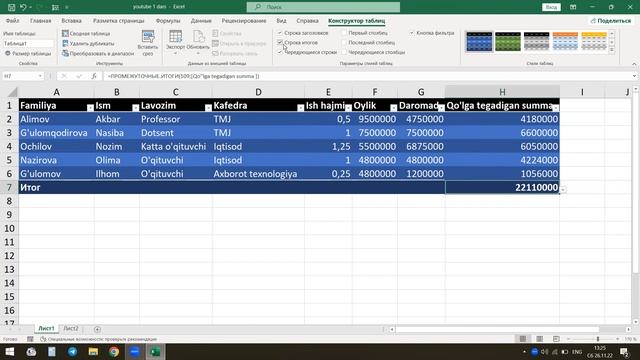Open File Explorer from the taskbar
Viewport: 640px width, 360px height.
[93, 351]
